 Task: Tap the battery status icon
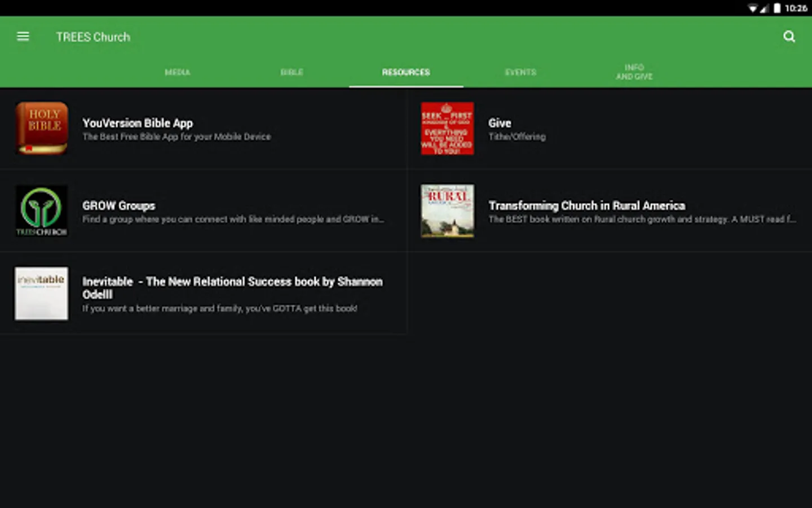[x=777, y=8]
